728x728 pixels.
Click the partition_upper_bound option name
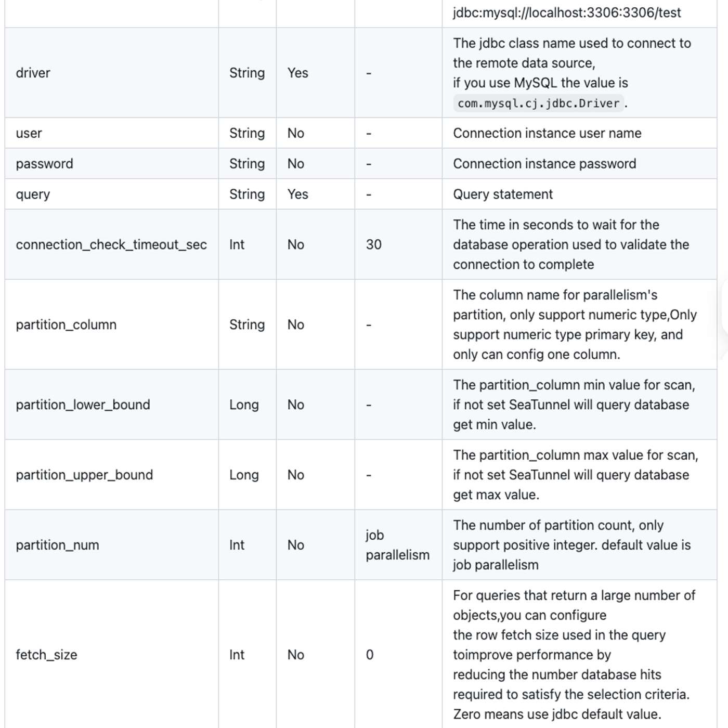(x=84, y=475)
